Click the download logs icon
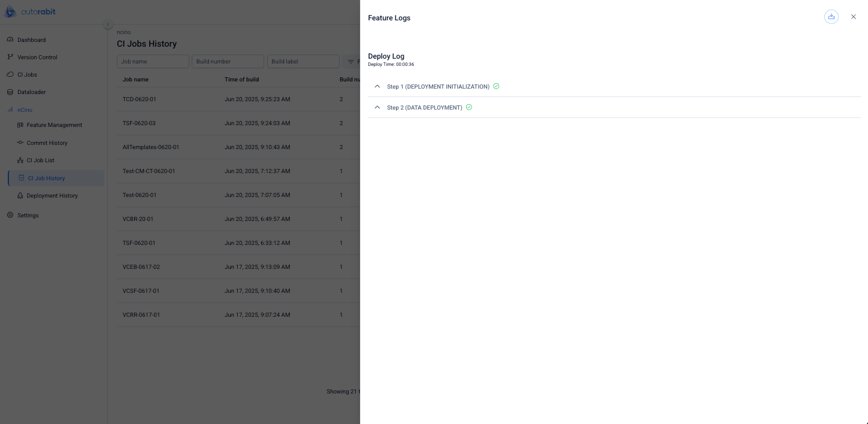 [x=831, y=17]
